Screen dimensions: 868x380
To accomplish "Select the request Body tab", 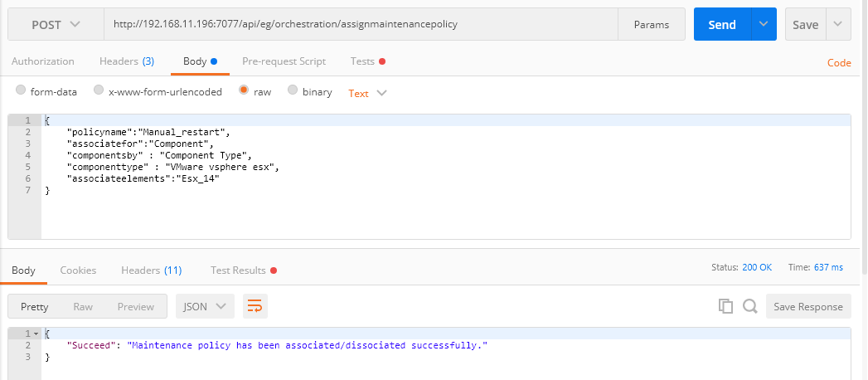I will click(x=200, y=61).
